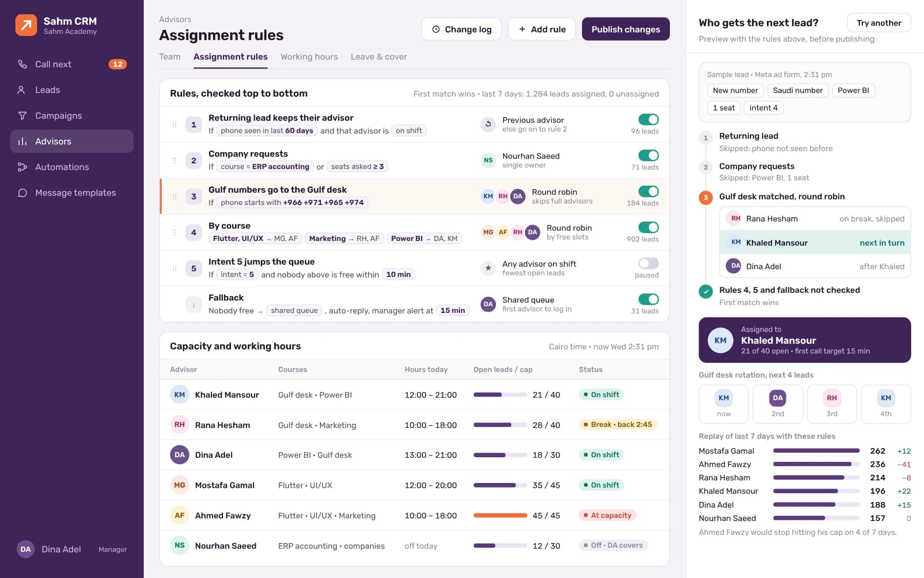The height and width of the screenshot is (578, 924).
Task: Open Campaigns in sidebar
Action: (72, 116)
